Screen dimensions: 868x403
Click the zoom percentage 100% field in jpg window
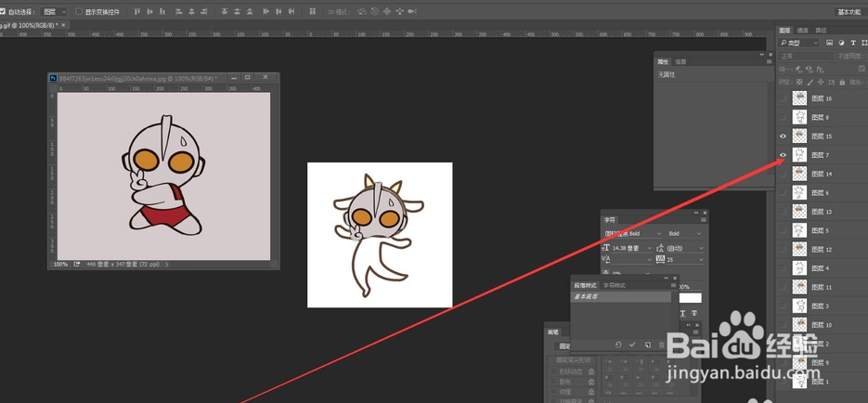click(x=60, y=265)
